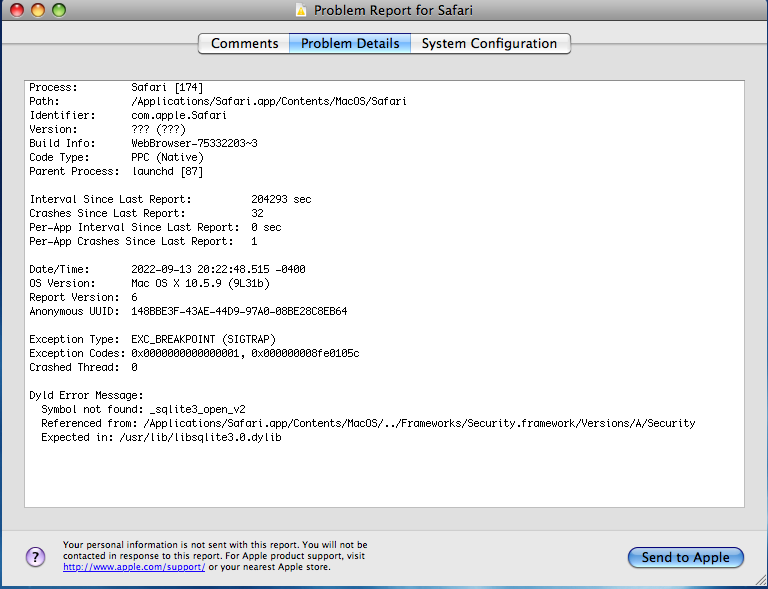
Task: Click 'Mac OS X 10.5.9 (9L31b)' text
Action: (x=200, y=283)
